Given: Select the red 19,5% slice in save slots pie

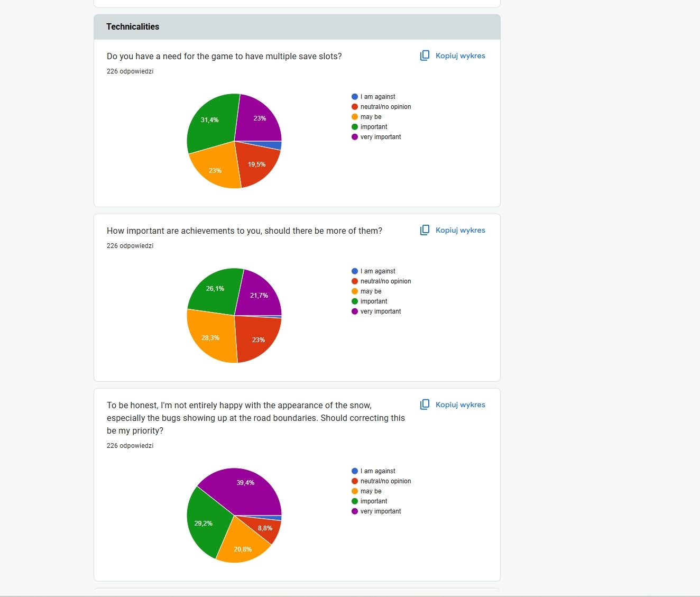Looking at the screenshot, I should tap(256, 164).
